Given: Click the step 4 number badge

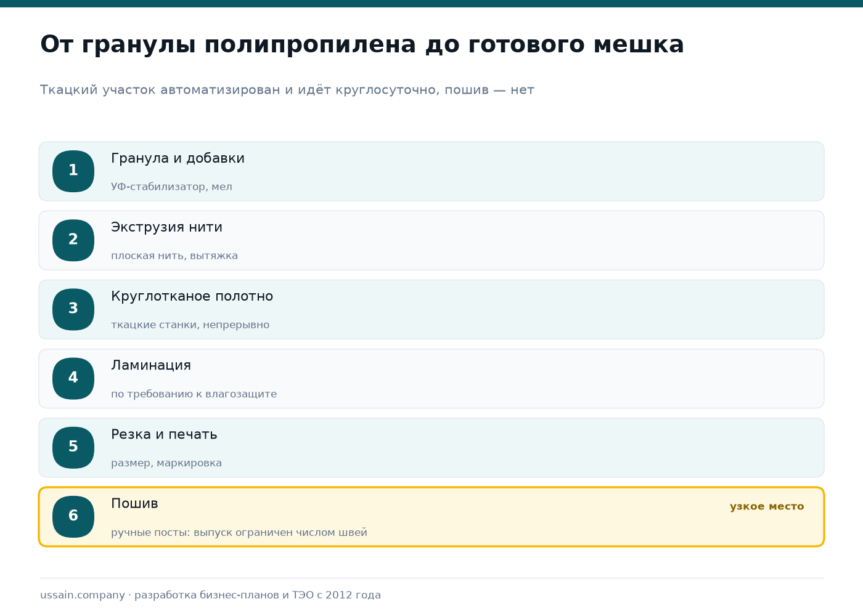Looking at the screenshot, I should pyautogui.click(x=73, y=378).
